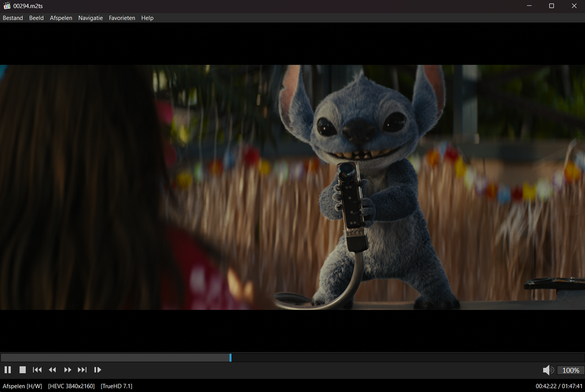Click the blue seek bar position marker
This screenshot has width=585, height=392.
(x=230, y=357)
